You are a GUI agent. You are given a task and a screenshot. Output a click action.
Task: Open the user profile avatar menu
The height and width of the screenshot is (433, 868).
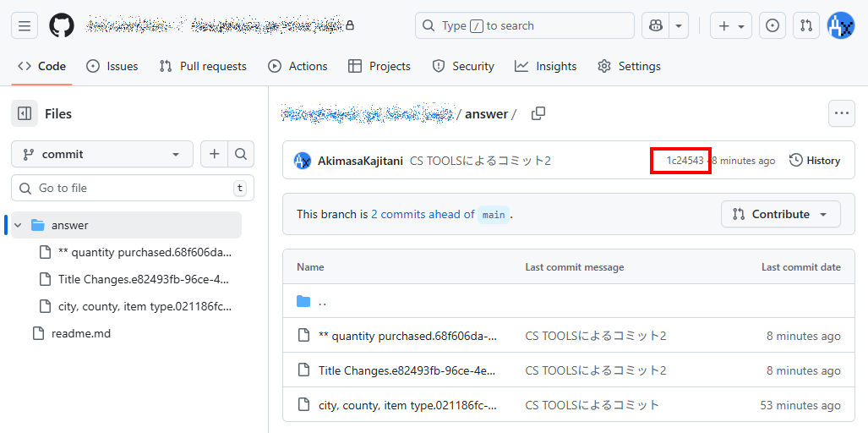841,25
